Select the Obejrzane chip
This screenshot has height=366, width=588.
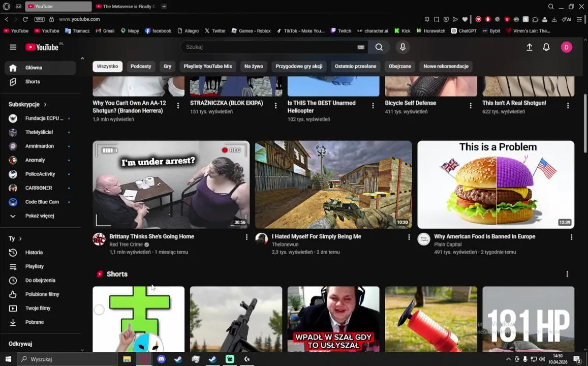click(x=399, y=67)
